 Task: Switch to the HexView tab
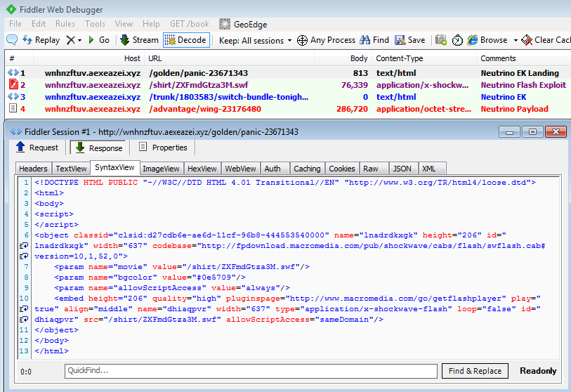click(x=202, y=169)
